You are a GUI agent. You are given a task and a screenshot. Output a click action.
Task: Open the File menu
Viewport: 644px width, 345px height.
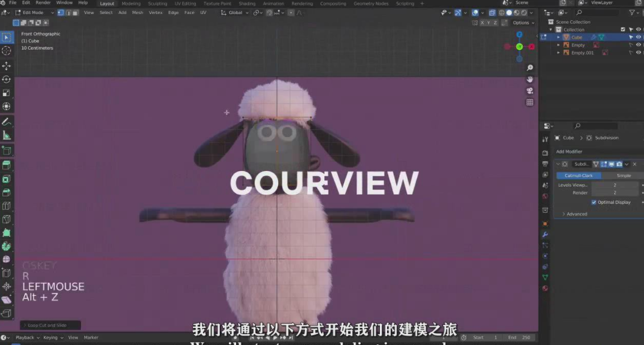(13, 3)
